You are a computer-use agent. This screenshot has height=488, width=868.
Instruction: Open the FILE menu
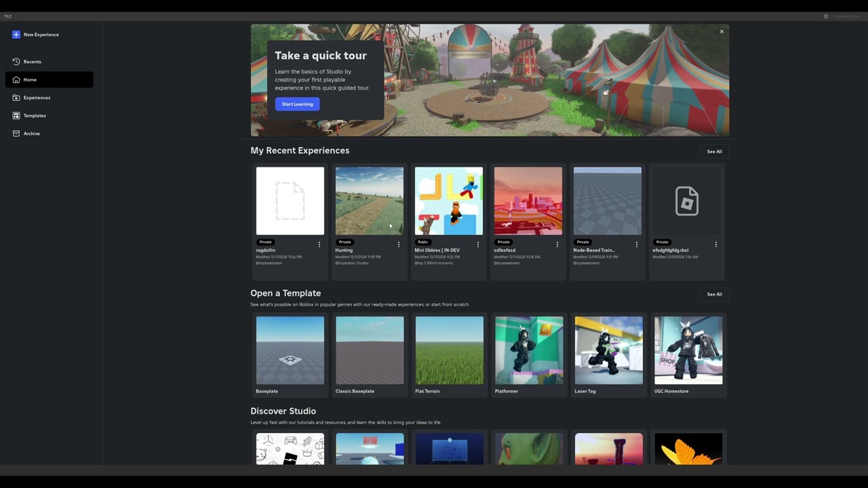tap(8, 16)
